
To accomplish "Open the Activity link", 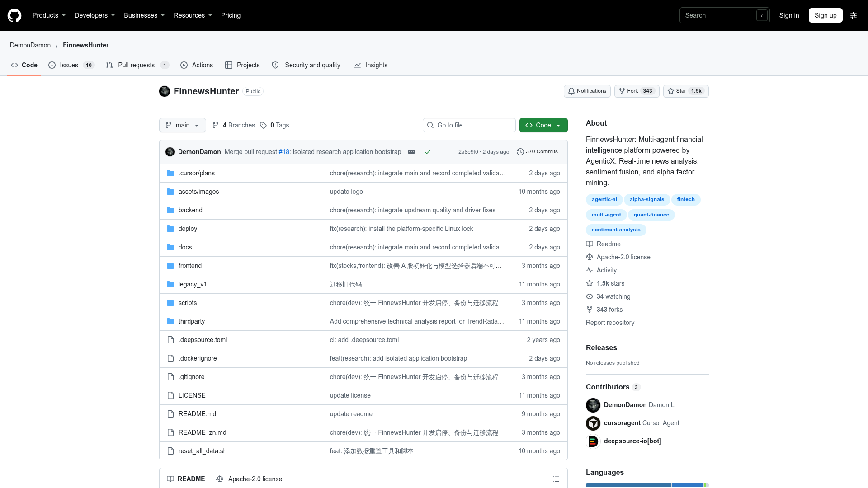I will [x=601, y=270].
